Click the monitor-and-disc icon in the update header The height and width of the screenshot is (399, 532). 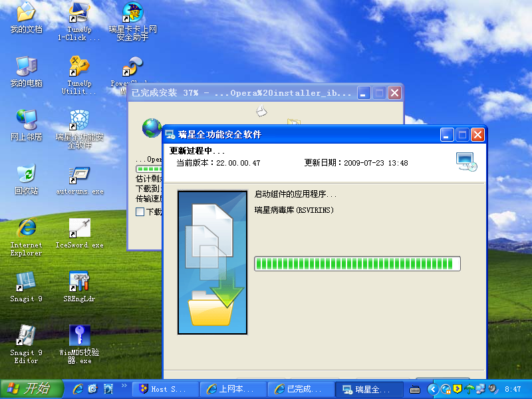point(467,162)
